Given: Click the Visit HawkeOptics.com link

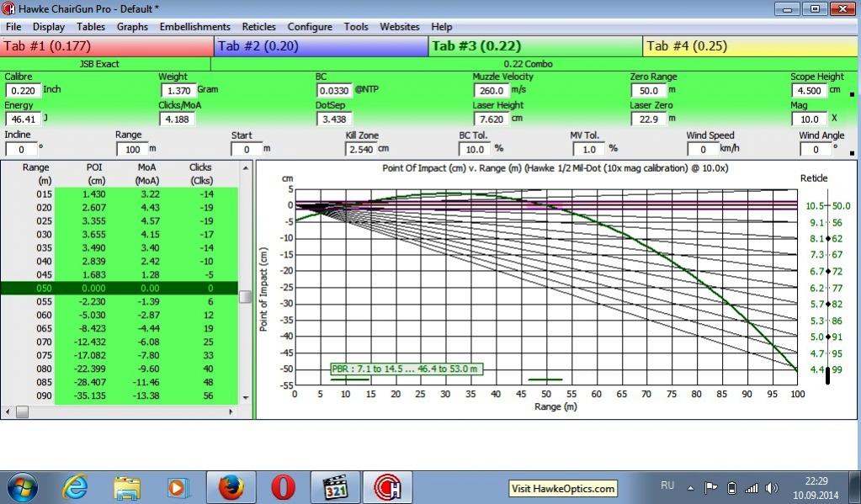Looking at the screenshot, I should (x=563, y=489).
